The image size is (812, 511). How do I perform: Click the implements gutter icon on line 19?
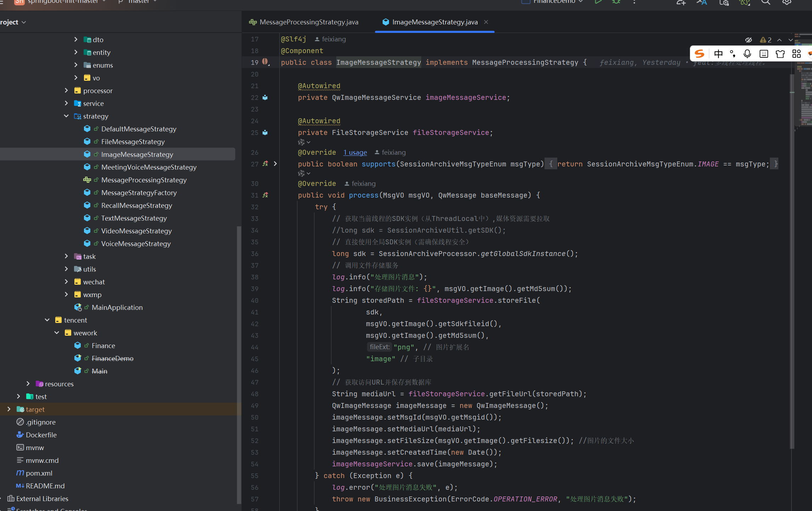265,62
